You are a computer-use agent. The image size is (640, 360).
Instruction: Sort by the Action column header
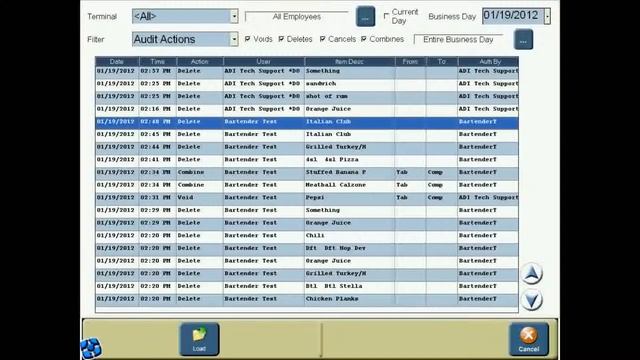200,61
